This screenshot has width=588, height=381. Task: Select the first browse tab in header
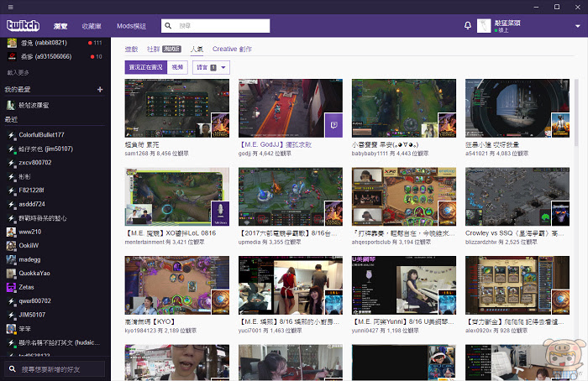tap(60, 26)
